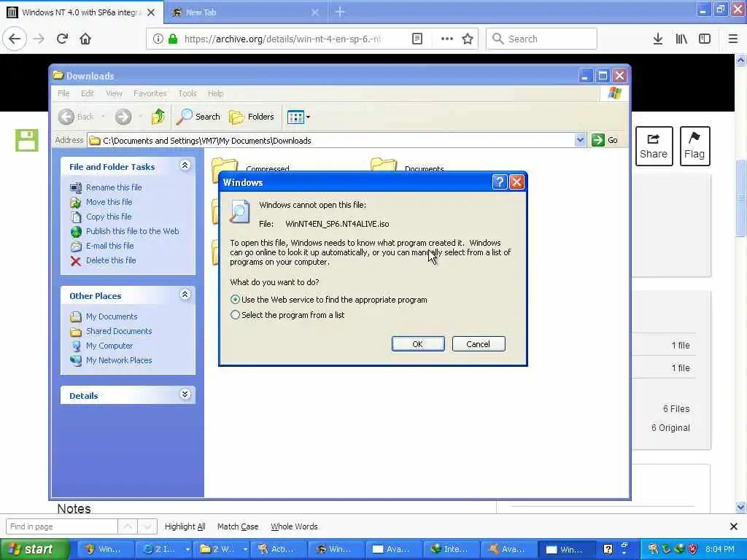
Task: Open page actions three-dots menu
Action: pos(447,39)
